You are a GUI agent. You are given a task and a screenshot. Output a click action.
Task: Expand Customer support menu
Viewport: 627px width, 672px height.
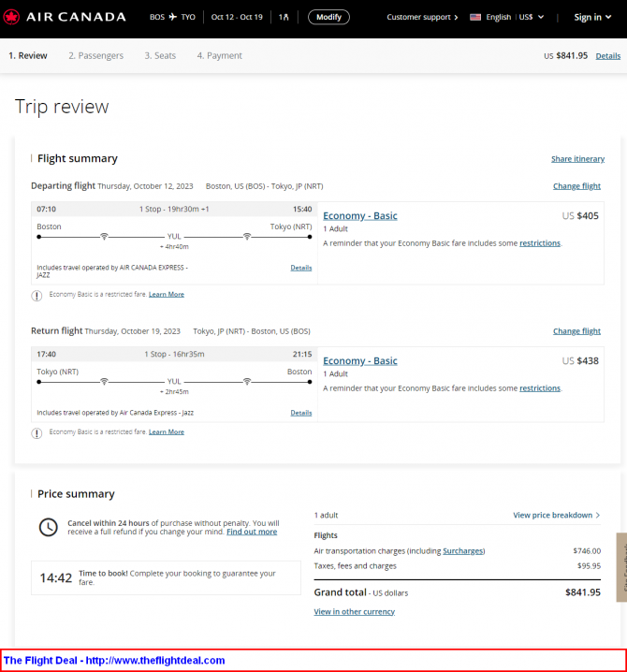(423, 17)
